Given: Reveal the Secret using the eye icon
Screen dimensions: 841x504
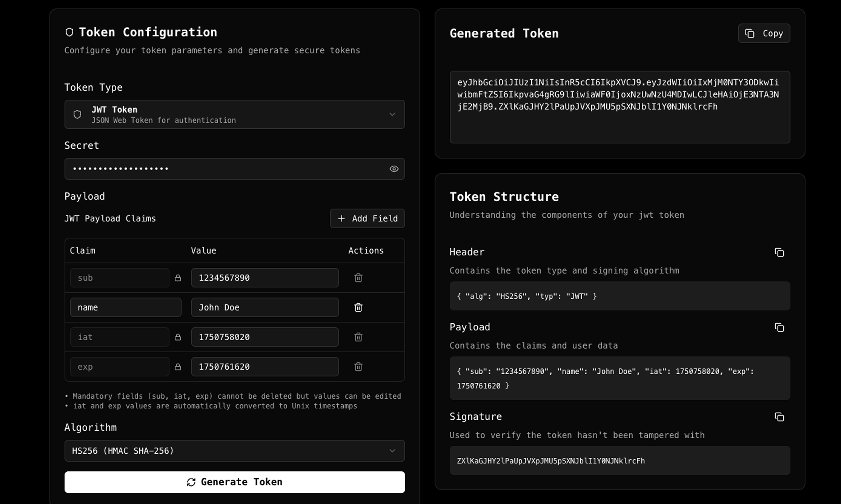Looking at the screenshot, I should (394, 169).
